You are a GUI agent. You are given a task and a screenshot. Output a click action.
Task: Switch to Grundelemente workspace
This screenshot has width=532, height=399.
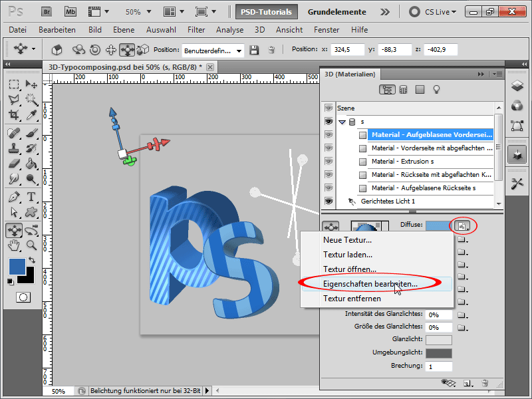tap(336, 12)
